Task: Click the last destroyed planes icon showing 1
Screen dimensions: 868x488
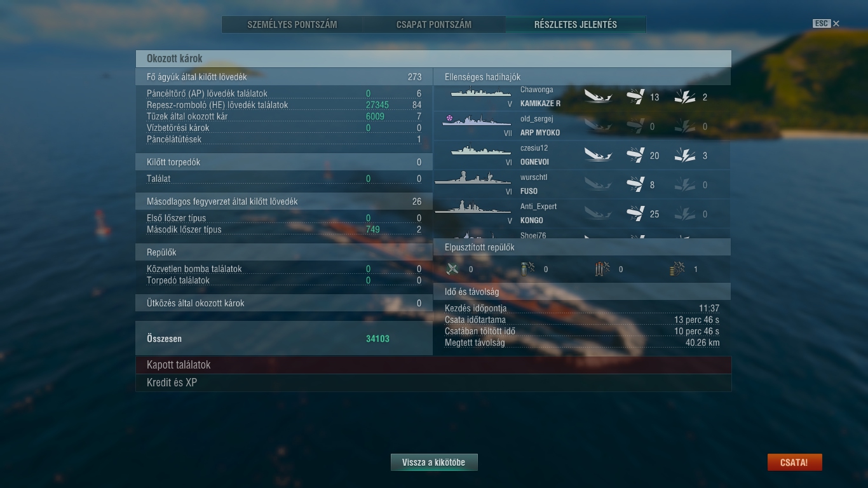Action: click(677, 269)
